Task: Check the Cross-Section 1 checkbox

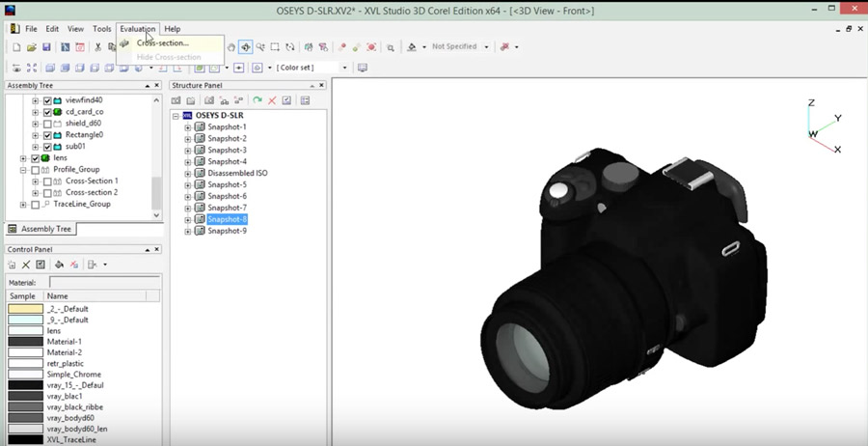Action: click(47, 181)
